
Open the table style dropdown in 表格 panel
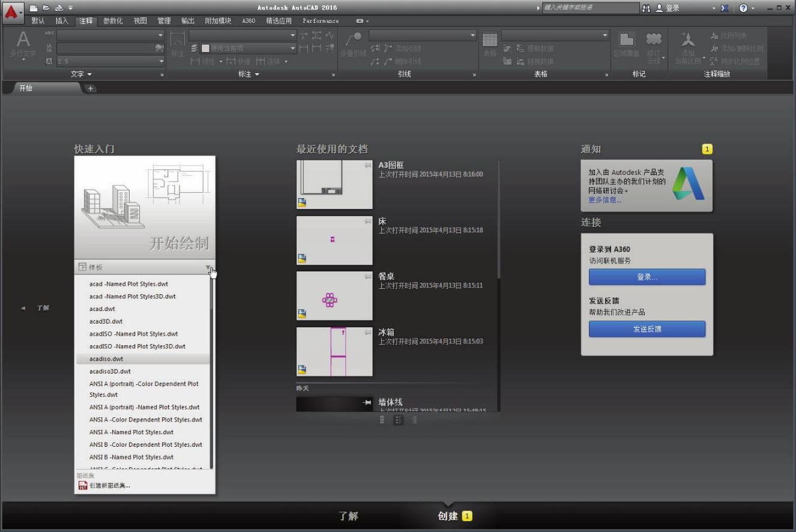coord(605,35)
